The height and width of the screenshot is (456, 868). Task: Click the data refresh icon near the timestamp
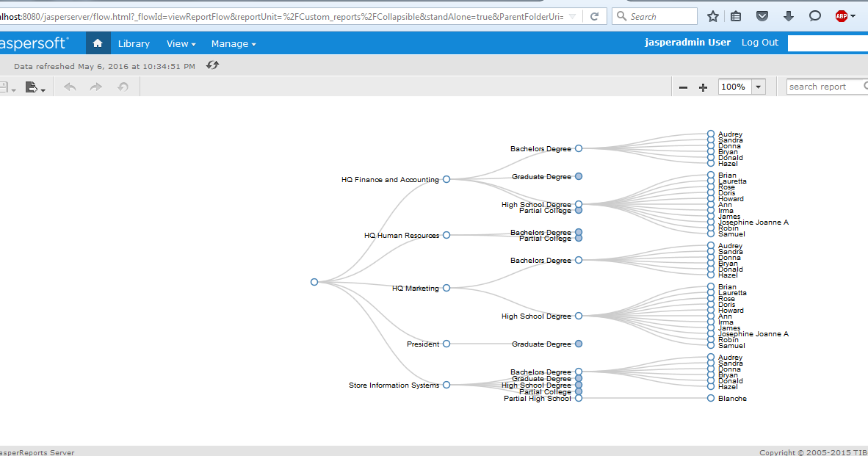point(211,65)
